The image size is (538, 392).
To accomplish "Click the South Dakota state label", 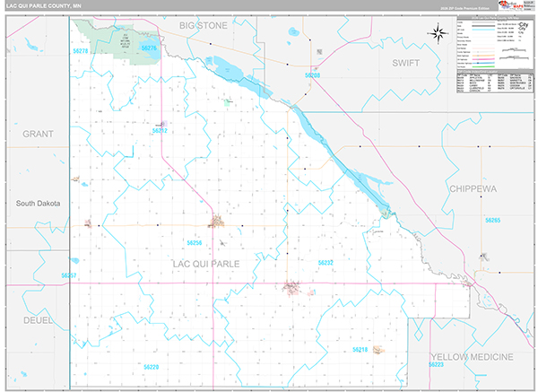I will coord(38,204).
